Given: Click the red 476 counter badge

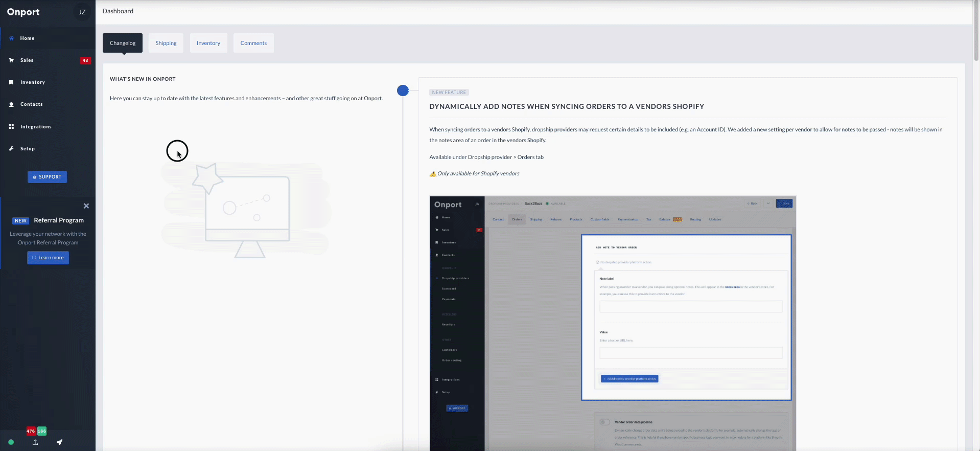Looking at the screenshot, I should pos(31,431).
